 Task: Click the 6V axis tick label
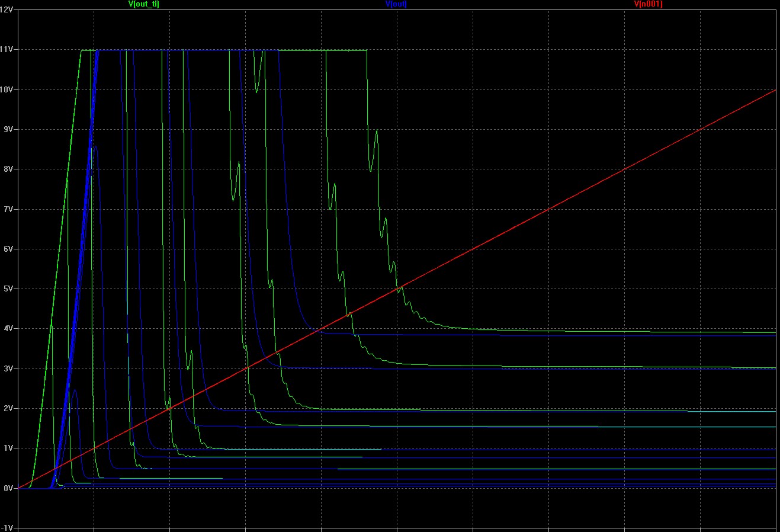[x=8, y=249]
